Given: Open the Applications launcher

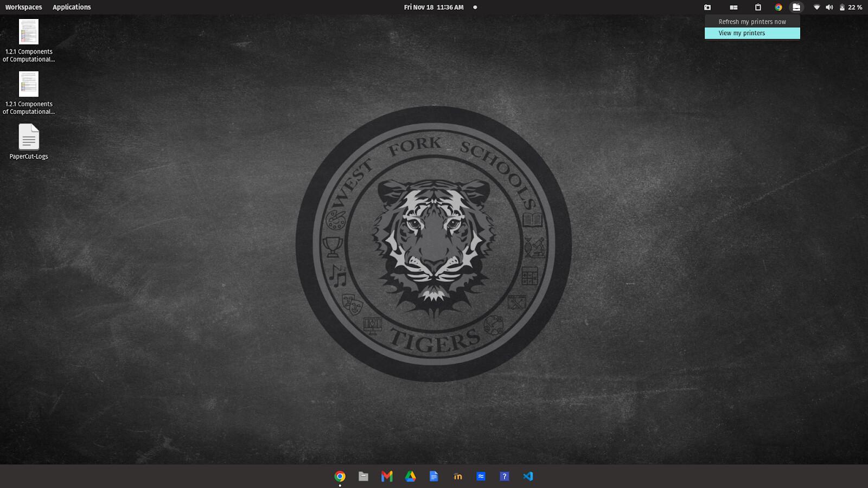Looking at the screenshot, I should click(x=72, y=7).
